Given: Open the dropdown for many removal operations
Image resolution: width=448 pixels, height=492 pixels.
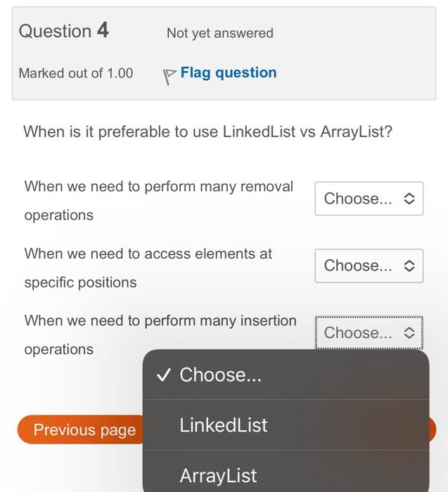Looking at the screenshot, I should [369, 198].
